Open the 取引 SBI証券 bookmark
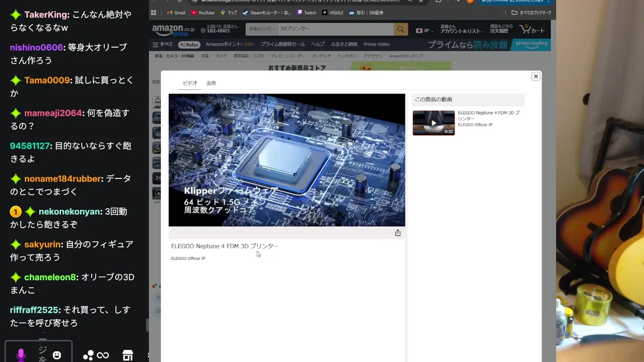The width and height of the screenshot is (644, 362). tap(365, 13)
